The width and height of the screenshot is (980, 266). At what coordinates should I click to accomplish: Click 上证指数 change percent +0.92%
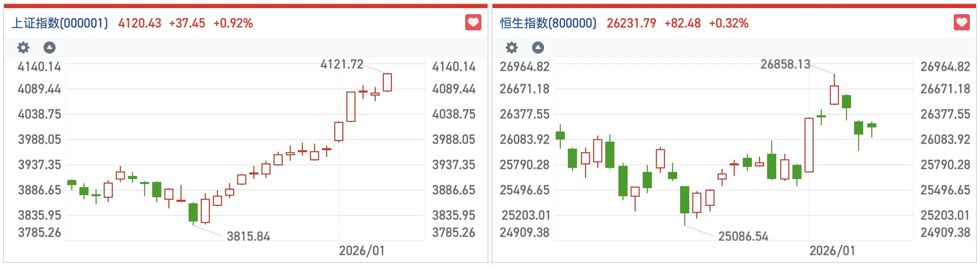pos(233,23)
